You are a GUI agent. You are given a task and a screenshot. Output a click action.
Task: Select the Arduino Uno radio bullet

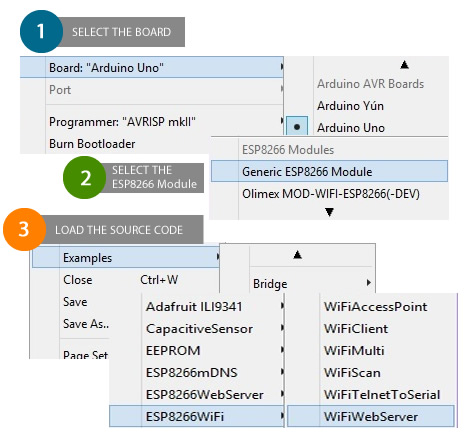coord(297,127)
